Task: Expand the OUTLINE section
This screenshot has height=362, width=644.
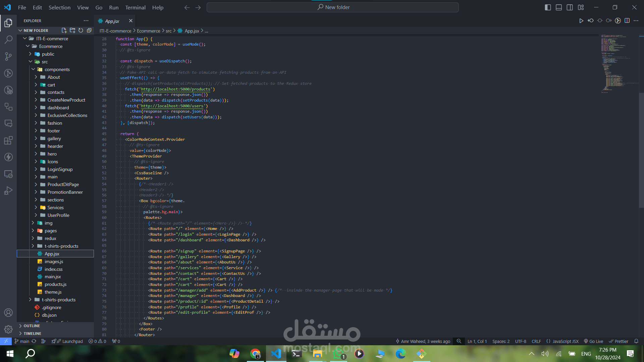Action: pos(32,326)
